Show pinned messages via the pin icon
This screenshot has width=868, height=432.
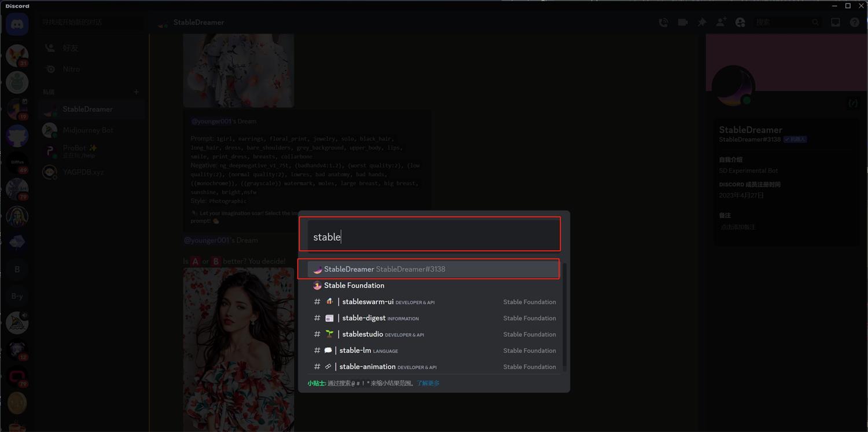702,22
